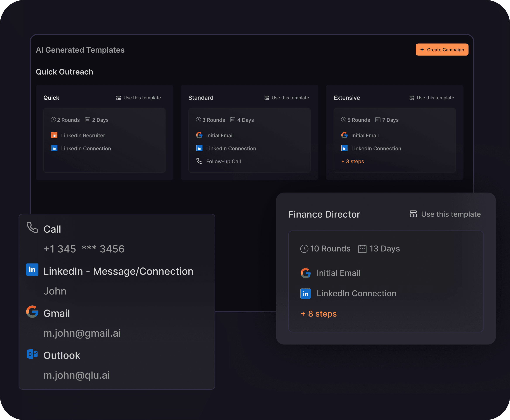Viewport: 510px width, 420px height.
Task: Use the Quick template
Action: [x=139, y=98]
